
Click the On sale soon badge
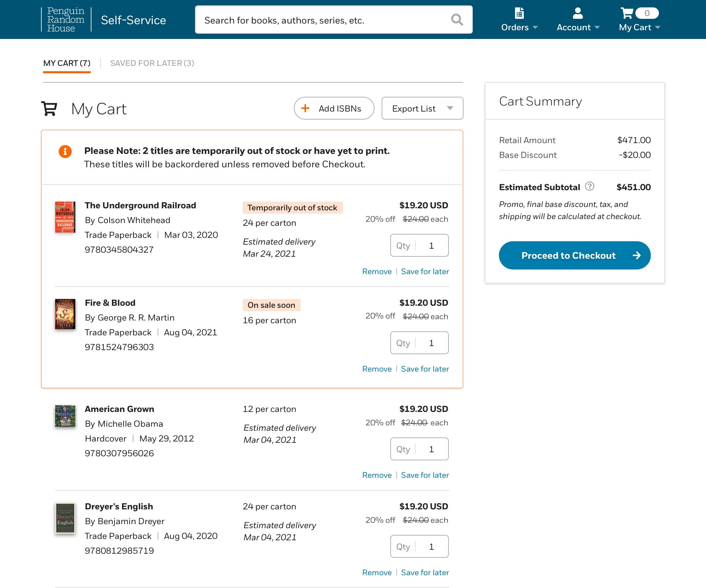(271, 305)
